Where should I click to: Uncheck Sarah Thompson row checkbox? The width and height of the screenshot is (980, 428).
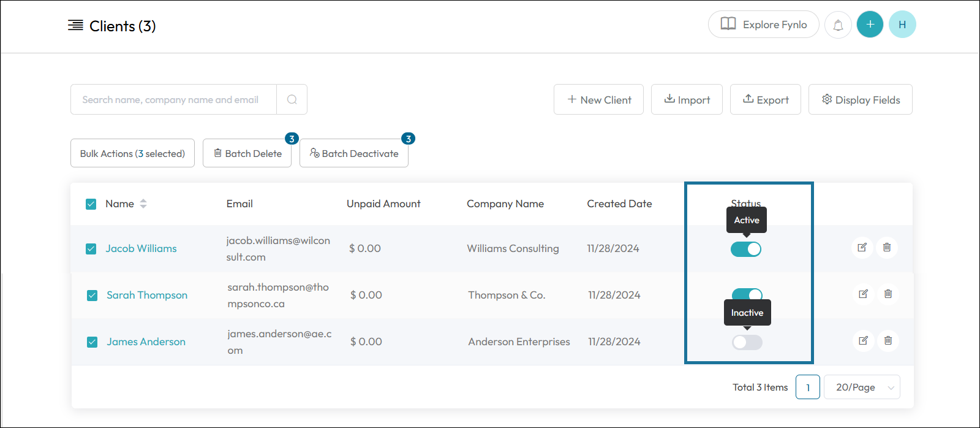(92, 296)
